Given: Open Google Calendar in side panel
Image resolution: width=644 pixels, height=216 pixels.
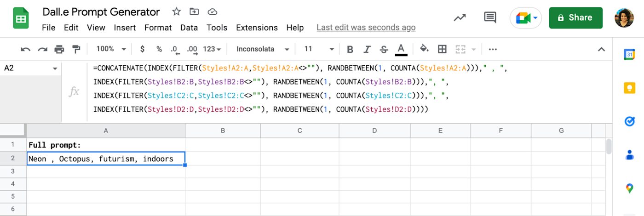Looking at the screenshot, I should [x=629, y=54].
